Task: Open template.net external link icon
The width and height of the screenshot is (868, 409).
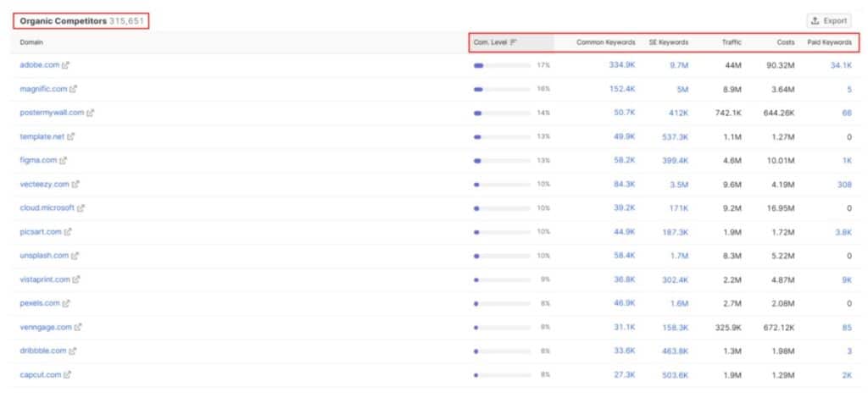Action: [x=70, y=136]
